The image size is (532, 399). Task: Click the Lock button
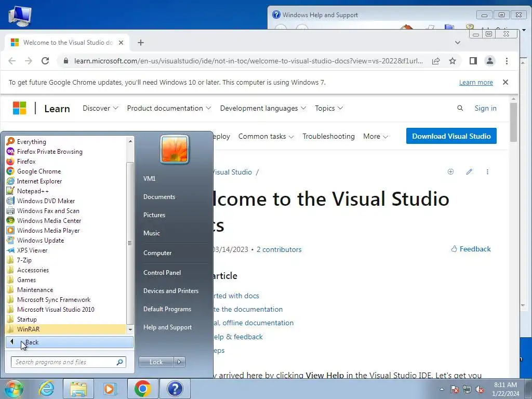(156, 362)
